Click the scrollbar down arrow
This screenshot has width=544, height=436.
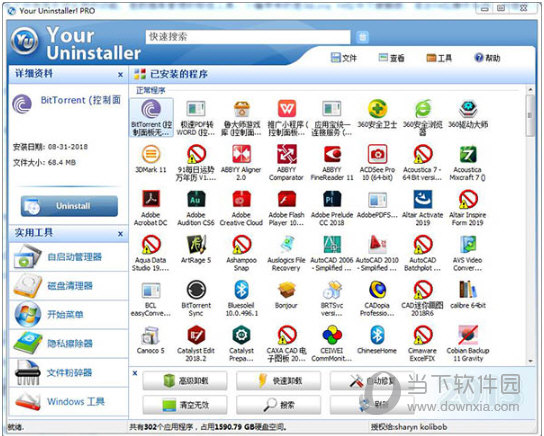530,361
